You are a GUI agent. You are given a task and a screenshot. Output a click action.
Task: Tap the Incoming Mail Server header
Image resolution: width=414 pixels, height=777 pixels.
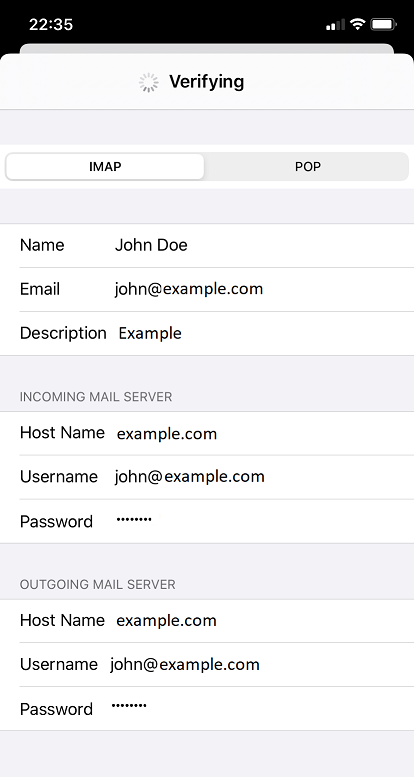(x=96, y=397)
